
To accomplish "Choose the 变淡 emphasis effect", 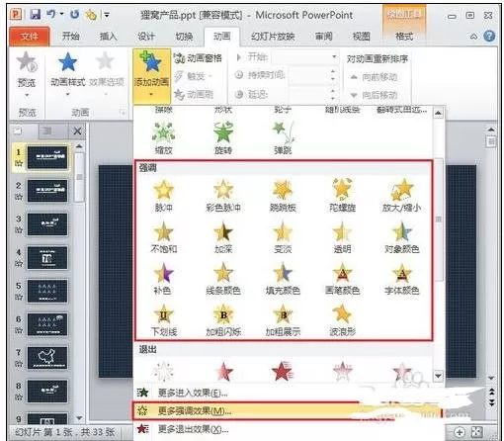I will tap(283, 237).
